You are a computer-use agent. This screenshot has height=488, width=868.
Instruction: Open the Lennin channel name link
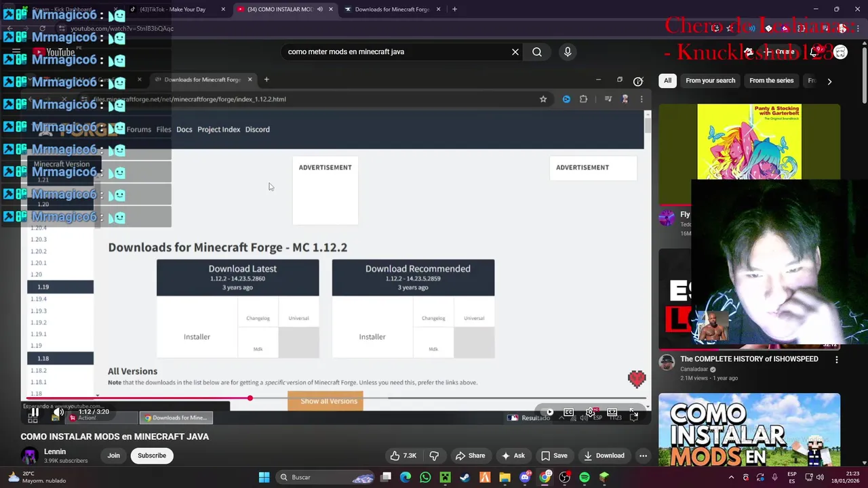click(x=55, y=451)
